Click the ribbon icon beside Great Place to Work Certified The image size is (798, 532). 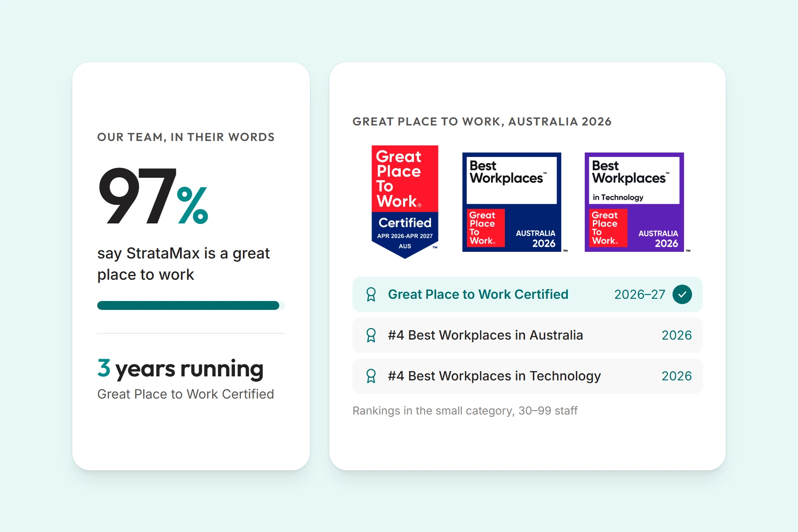[x=371, y=294]
